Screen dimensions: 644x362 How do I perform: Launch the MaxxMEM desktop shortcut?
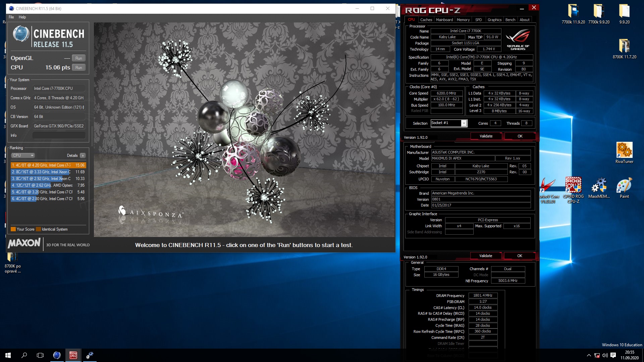(599, 188)
